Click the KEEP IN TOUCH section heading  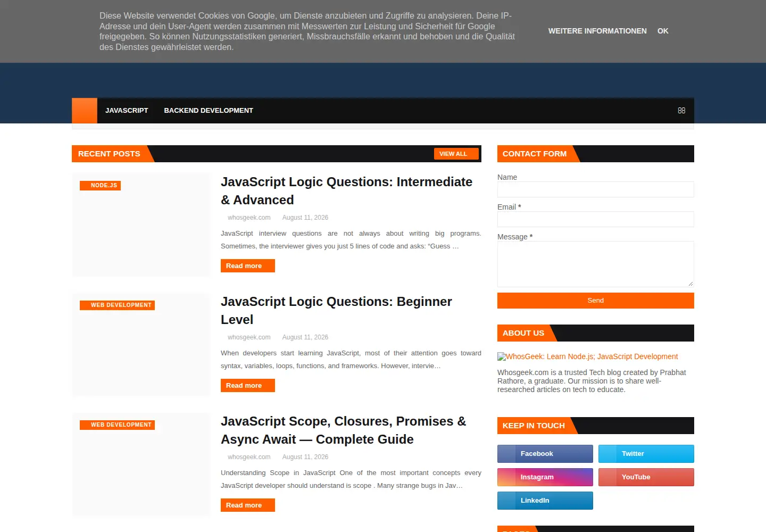tap(534, 426)
